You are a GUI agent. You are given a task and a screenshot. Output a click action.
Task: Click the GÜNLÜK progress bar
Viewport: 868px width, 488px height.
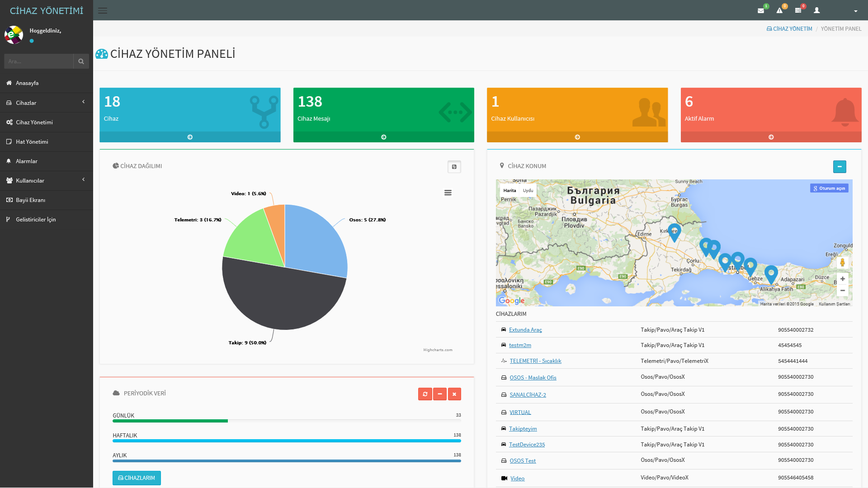coord(287,421)
